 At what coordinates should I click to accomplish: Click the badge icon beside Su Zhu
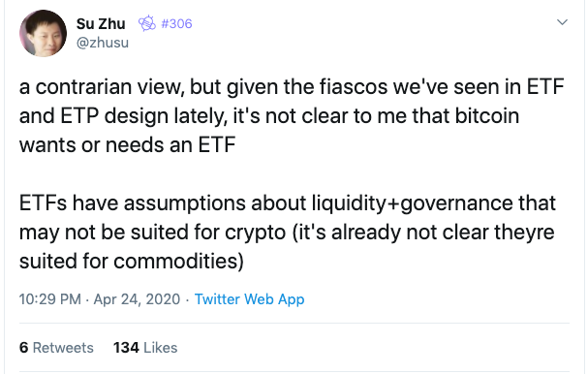click(147, 23)
